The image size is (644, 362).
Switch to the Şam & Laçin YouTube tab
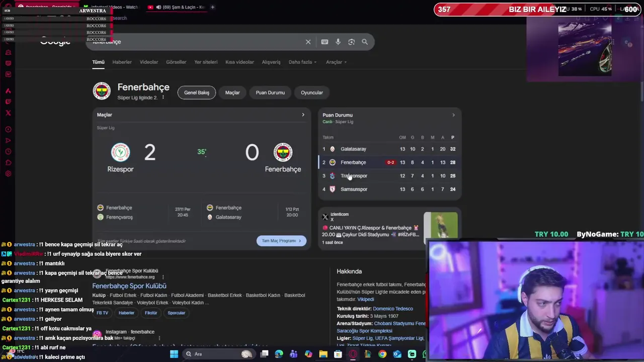[177, 7]
